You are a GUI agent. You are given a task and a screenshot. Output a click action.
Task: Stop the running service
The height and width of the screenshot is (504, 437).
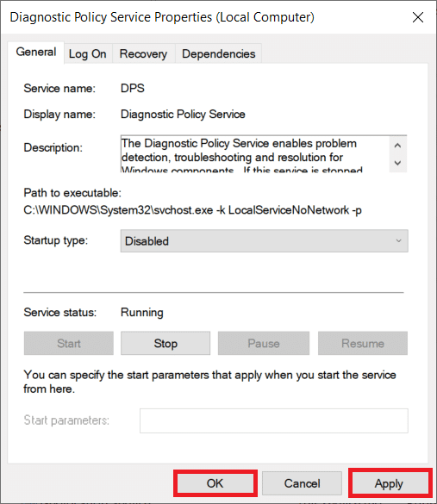tap(165, 343)
